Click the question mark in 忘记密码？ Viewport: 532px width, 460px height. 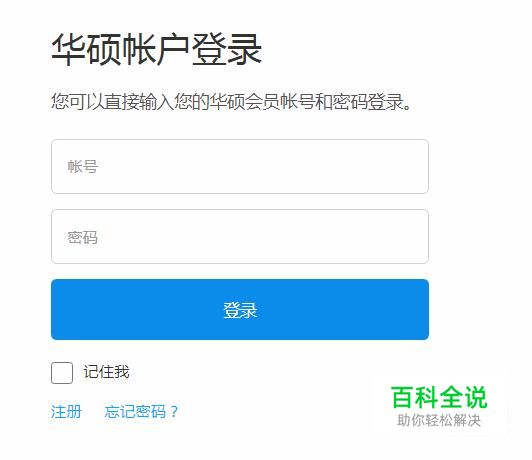[x=174, y=412]
